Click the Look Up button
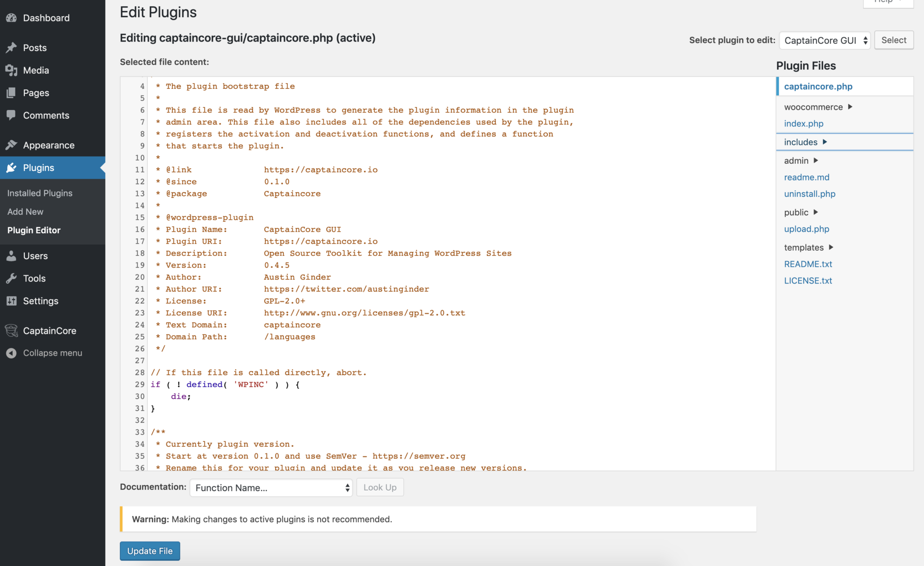Screen dimensions: 924x566 pos(380,487)
